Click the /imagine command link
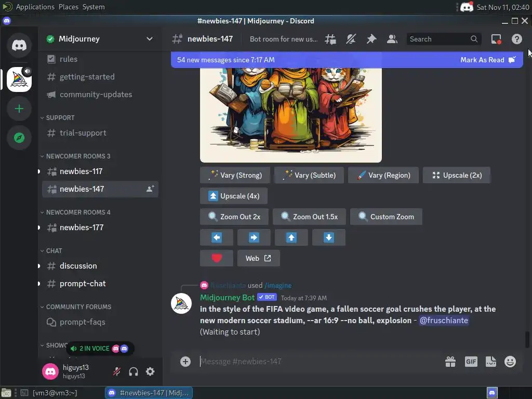This screenshot has width=532, height=399. click(278, 286)
